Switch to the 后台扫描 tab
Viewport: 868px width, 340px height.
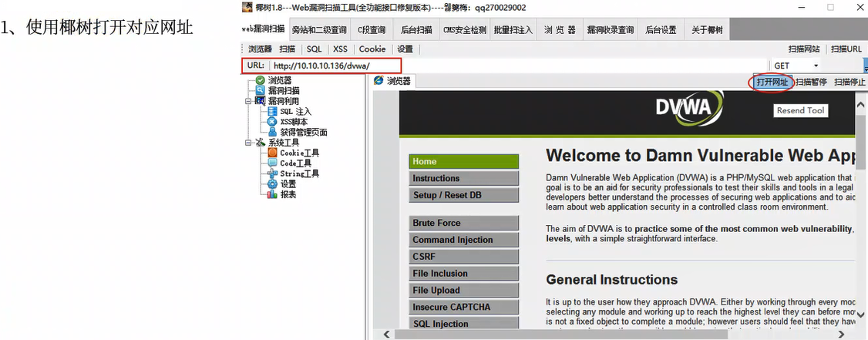tap(416, 30)
